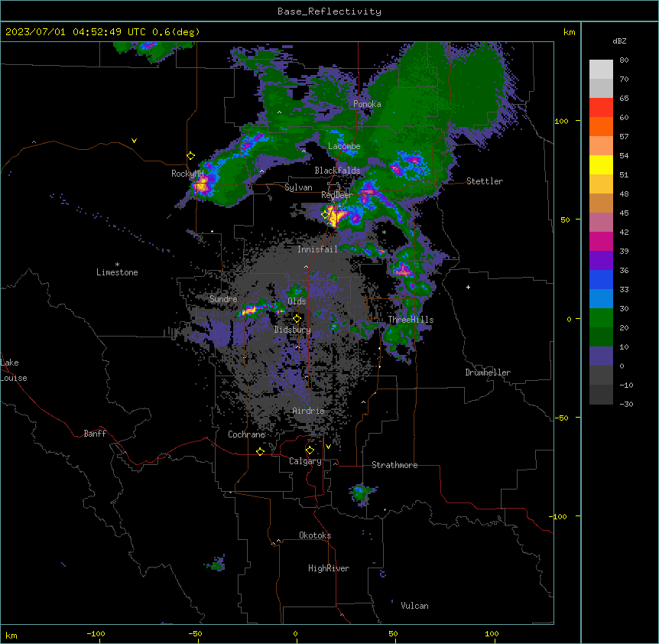Click the small echo south of Strathmore
Image resolution: width=659 pixels, height=644 pixels.
coord(361,493)
